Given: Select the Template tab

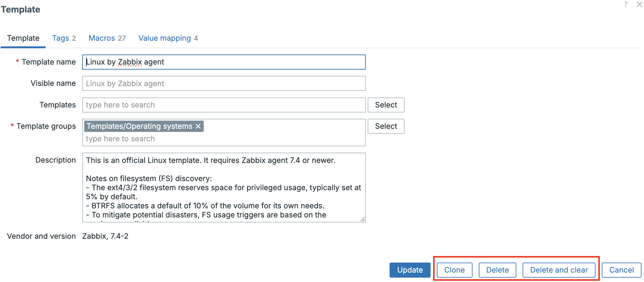Looking at the screenshot, I should 23,38.
